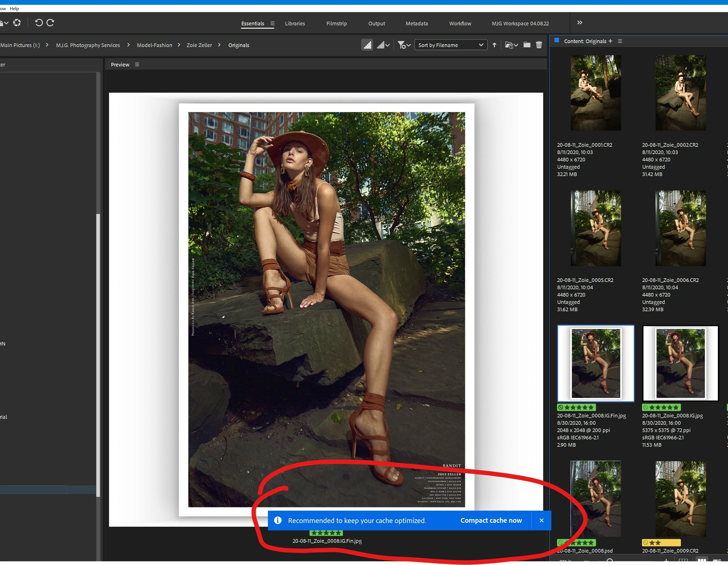Toggle browse quickly thumbnail quality icon

pyautogui.click(x=367, y=45)
